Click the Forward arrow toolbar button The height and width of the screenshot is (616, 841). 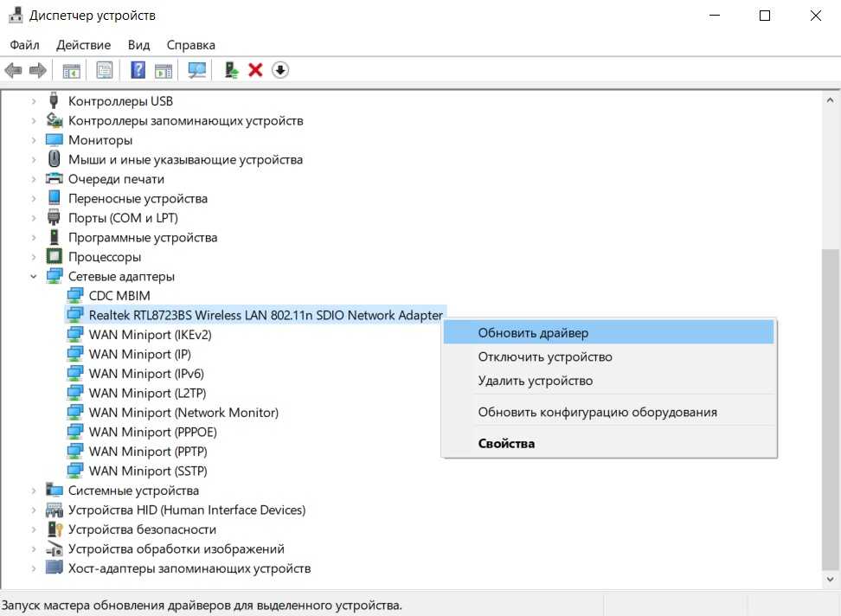(x=37, y=70)
